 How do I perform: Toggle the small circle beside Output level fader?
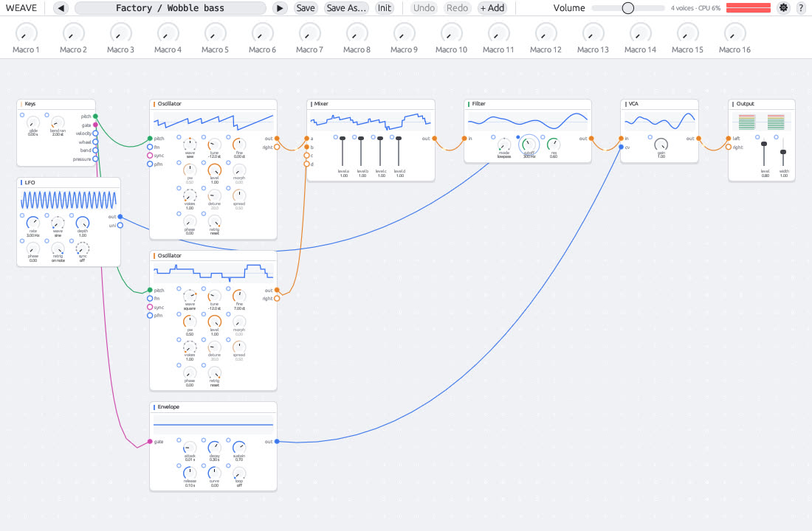click(x=757, y=137)
